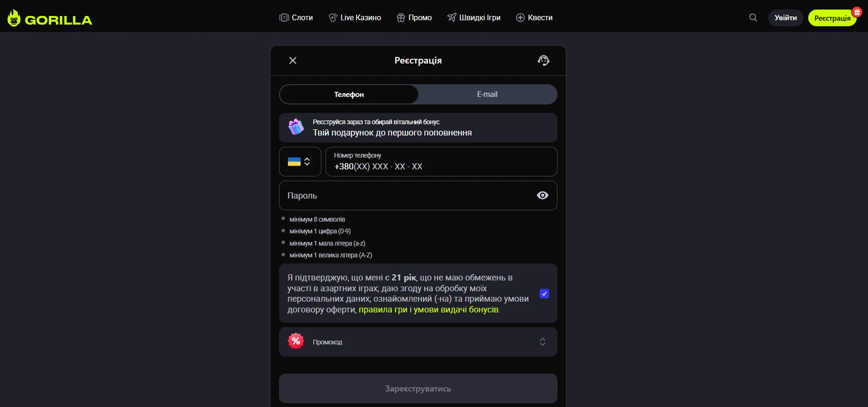Click the welcome bonus banner text

[392, 128]
